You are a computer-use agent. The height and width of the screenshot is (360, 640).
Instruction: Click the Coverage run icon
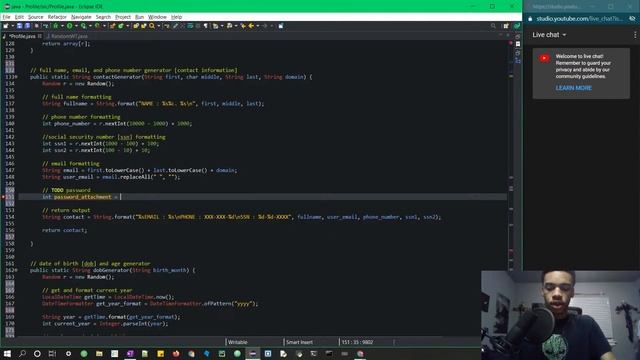click(x=83, y=26)
